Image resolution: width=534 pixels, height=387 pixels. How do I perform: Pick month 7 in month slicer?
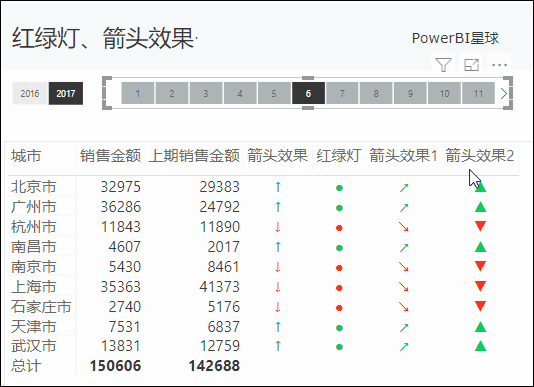342,93
